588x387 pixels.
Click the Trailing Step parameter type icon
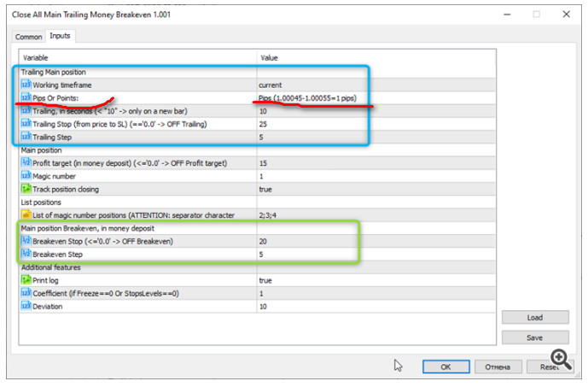(26, 137)
